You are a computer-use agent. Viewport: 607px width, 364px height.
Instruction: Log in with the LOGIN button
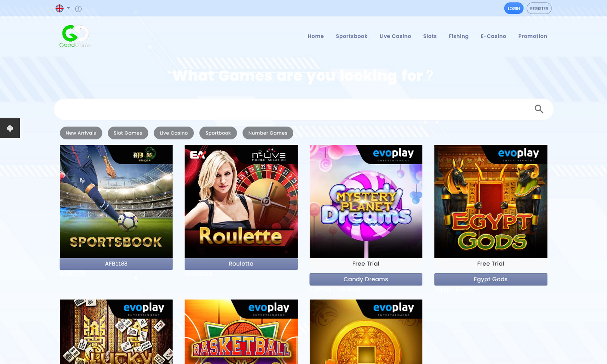tap(513, 8)
